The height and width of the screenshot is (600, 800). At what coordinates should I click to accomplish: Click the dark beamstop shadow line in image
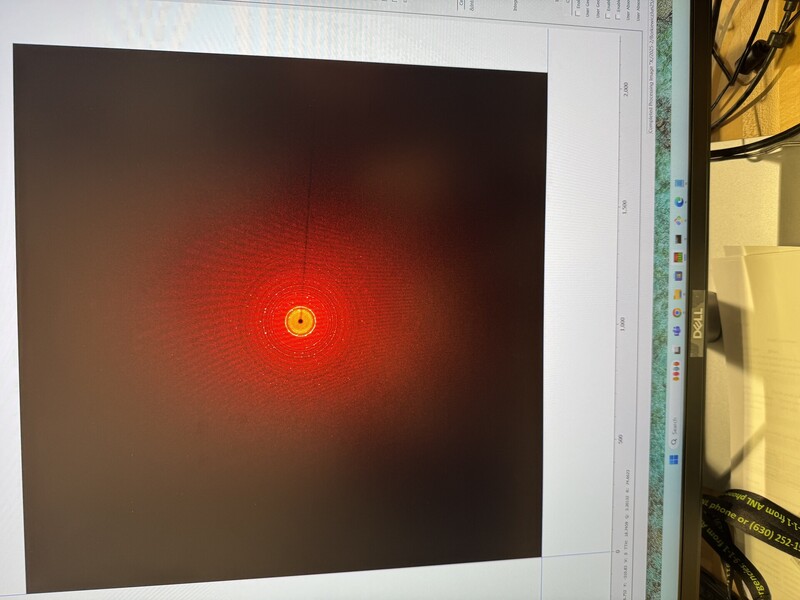tap(306, 200)
